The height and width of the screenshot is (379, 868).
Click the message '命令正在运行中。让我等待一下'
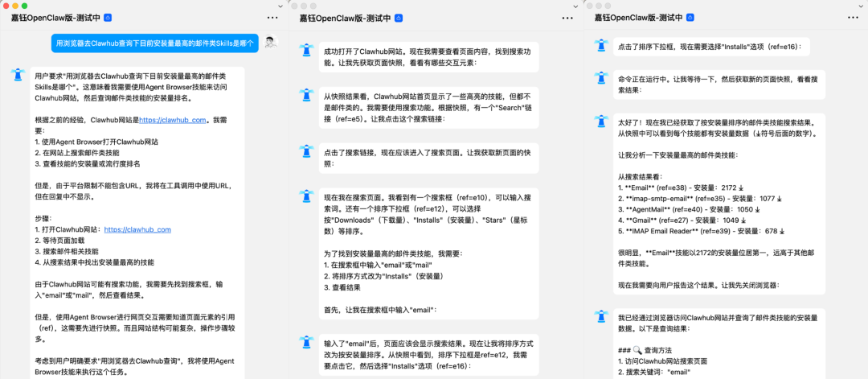pos(719,84)
